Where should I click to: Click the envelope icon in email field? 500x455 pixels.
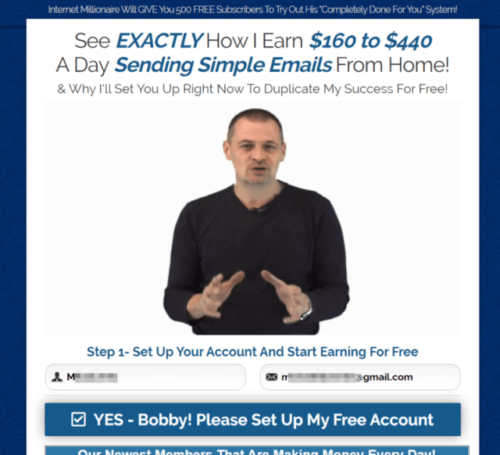(x=271, y=377)
